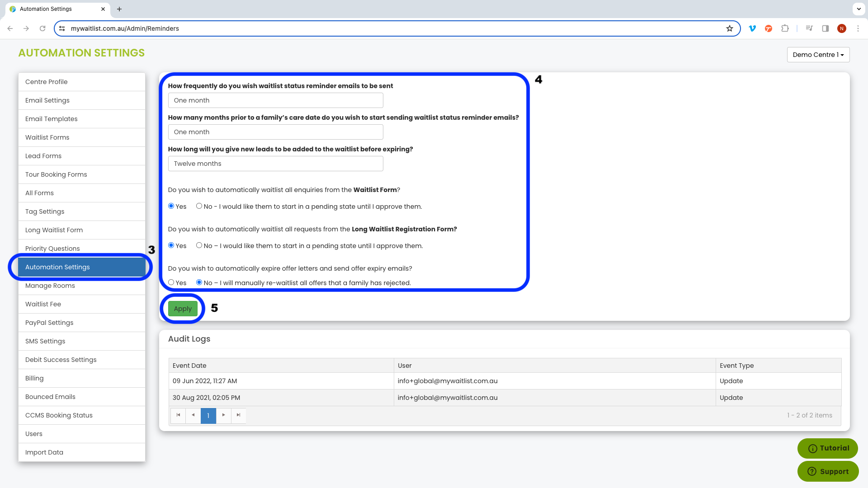Select No for Long Waitlist Registration Form
The width and height of the screenshot is (868, 488).
pyautogui.click(x=199, y=245)
